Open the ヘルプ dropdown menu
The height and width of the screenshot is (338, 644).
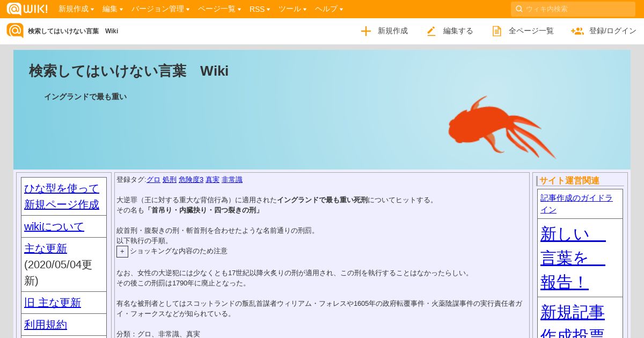pyautogui.click(x=329, y=9)
